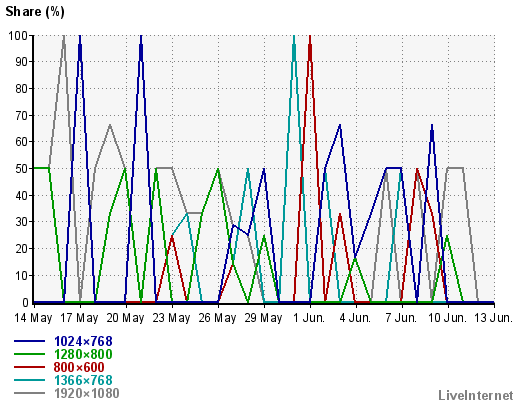Click the green 1280×800 legend line
The image size is (520, 405).
pos(29,354)
